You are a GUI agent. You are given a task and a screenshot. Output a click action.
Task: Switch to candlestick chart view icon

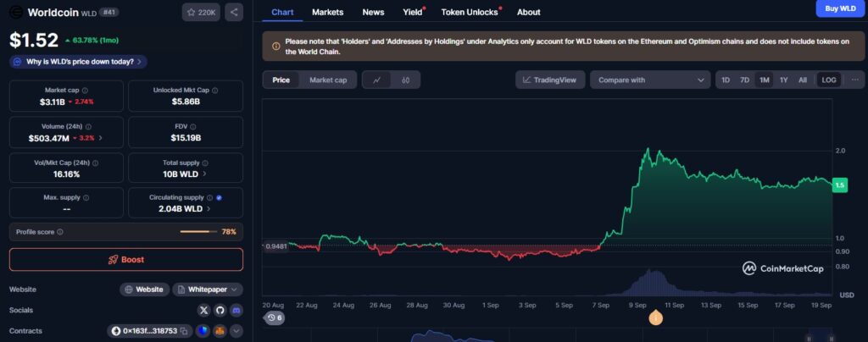(406, 80)
